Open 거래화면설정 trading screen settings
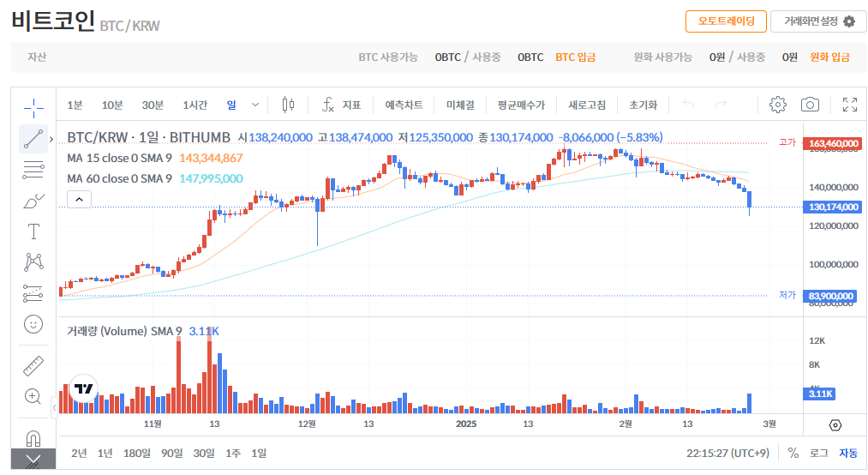This screenshot has width=868, height=475. click(x=819, y=21)
